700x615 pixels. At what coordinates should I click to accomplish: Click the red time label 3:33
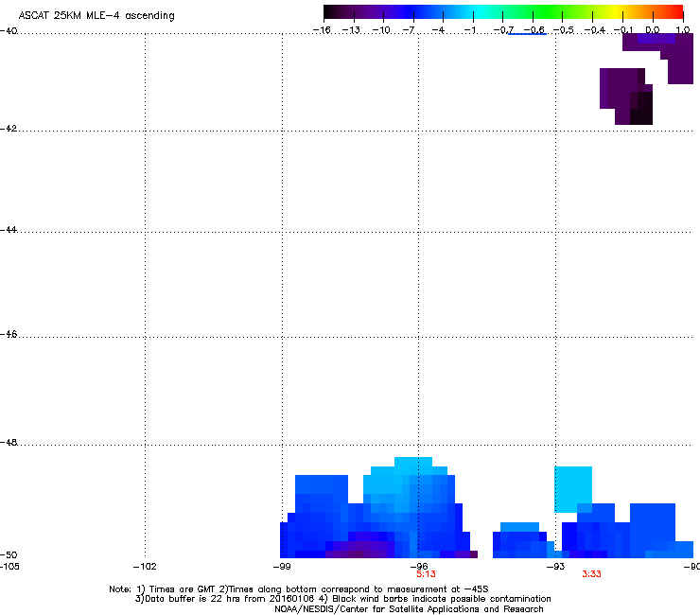tap(591, 574)
